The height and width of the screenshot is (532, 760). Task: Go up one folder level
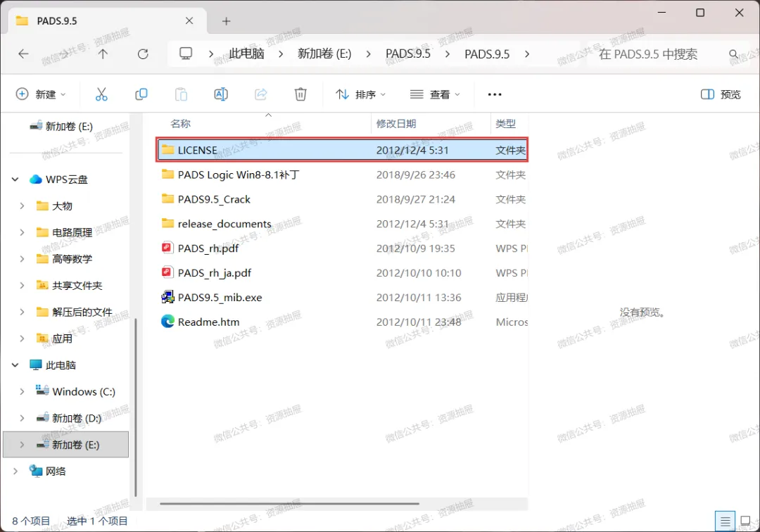tap(103, 53)
